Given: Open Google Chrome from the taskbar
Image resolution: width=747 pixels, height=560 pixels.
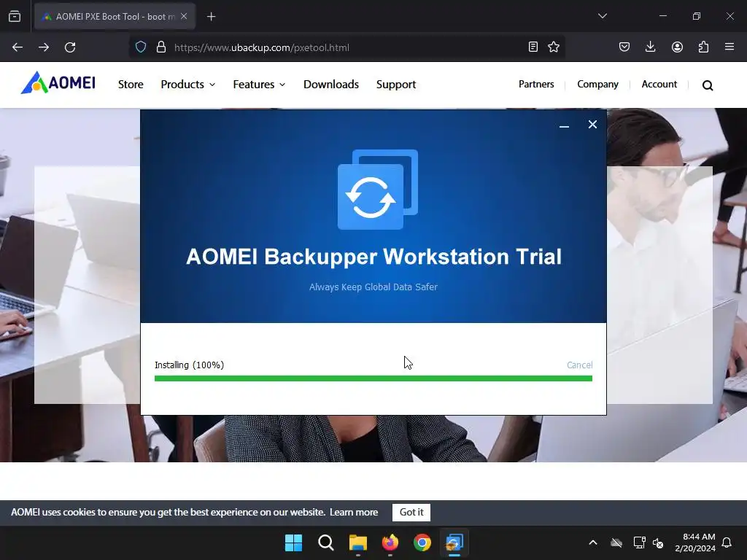Looking at the screenshot, I should (x=422, y=542).
